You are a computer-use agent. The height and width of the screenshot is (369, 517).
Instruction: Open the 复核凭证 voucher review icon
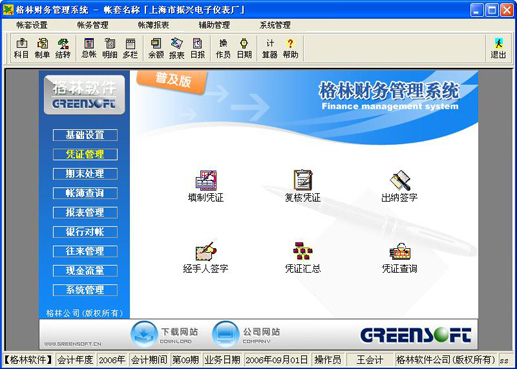pos(303,186)
